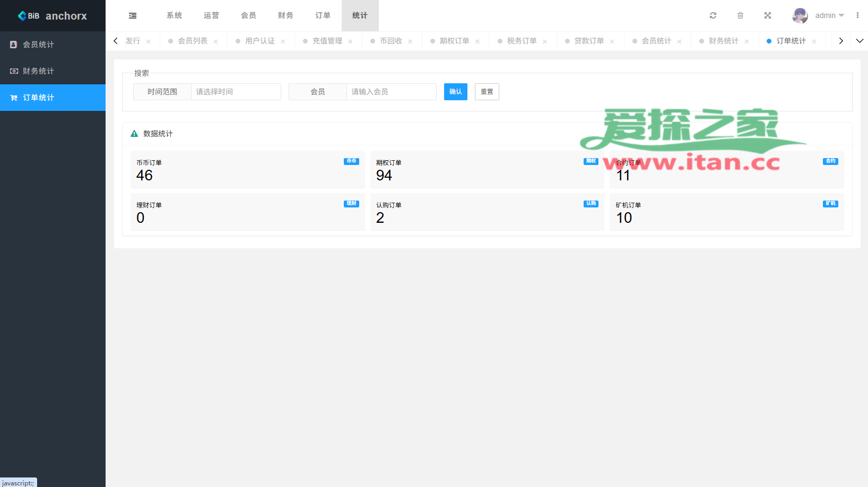868x487 pixels.
Task: Select 会员统计 in the sidebar
Action: click(38, 45)
